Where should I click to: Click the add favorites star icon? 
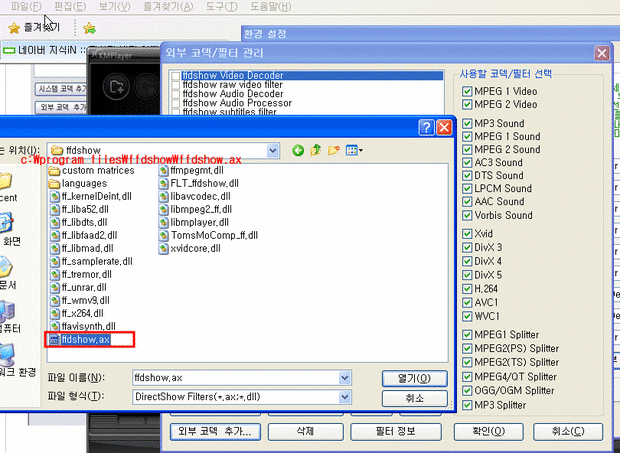click(x=90, y=28)
